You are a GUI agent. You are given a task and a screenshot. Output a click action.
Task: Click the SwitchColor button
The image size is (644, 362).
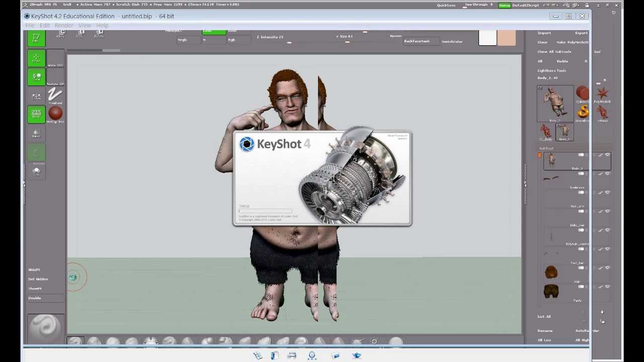click(452, 41)
